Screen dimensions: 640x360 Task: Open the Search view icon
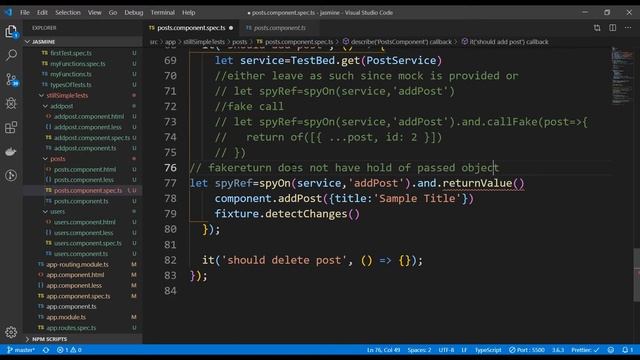coord(11,55)
